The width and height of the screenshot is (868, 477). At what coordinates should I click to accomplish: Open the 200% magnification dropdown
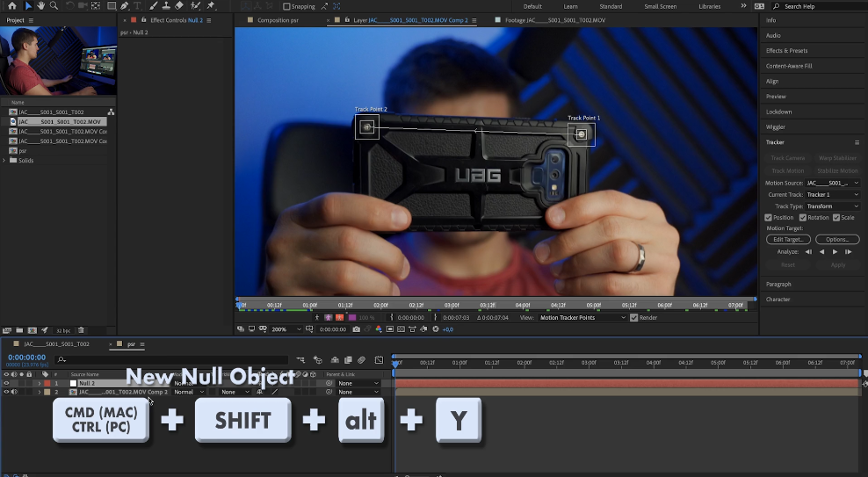coord(286,329)
